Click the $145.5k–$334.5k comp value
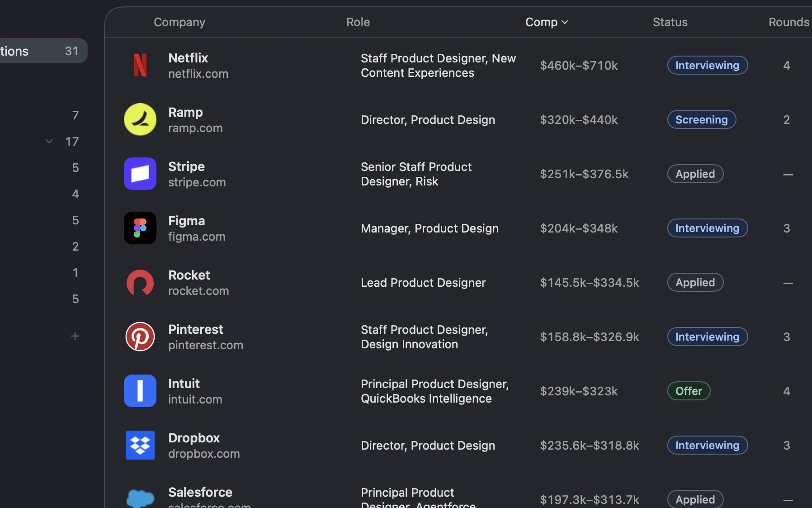 tap(590, 283)
